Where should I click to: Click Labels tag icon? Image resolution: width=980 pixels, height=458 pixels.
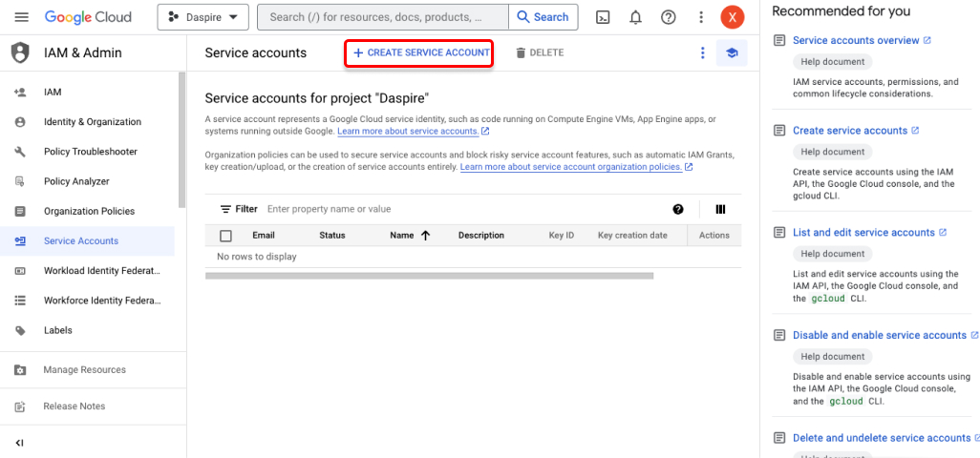pyautogui.click(x=20, y=331)
